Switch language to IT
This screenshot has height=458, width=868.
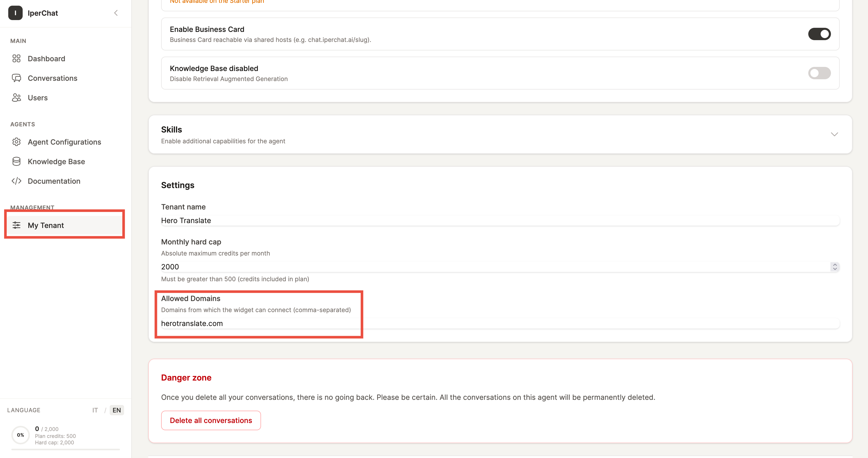coord(95,410)
